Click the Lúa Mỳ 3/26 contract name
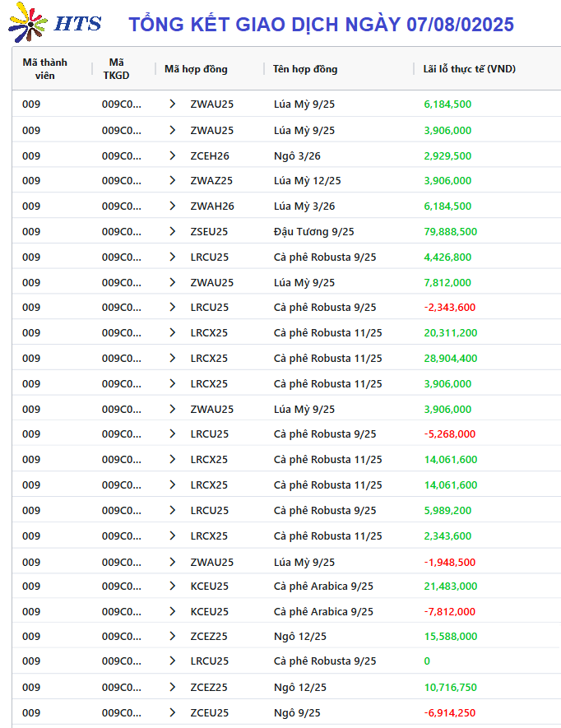The height and width of the screenshot is (728, 561). [x=304, y=206]
